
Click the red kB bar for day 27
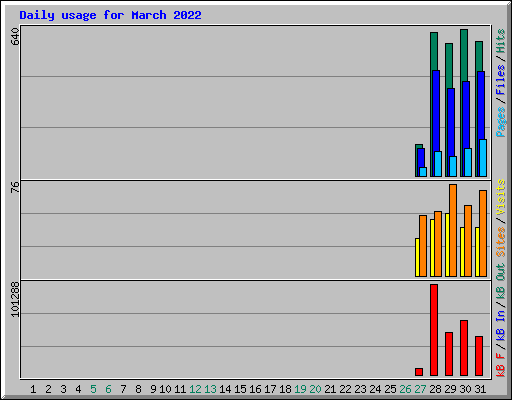pyautogui.click(x=419, y=372)
